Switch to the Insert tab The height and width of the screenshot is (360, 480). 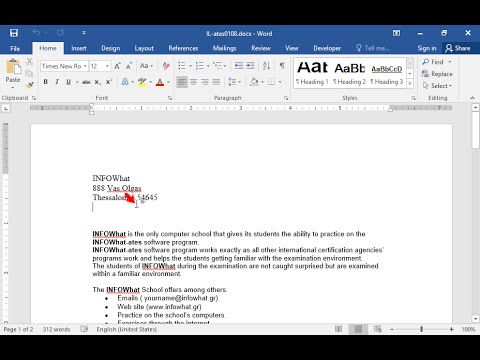click(x=79, y=48)
